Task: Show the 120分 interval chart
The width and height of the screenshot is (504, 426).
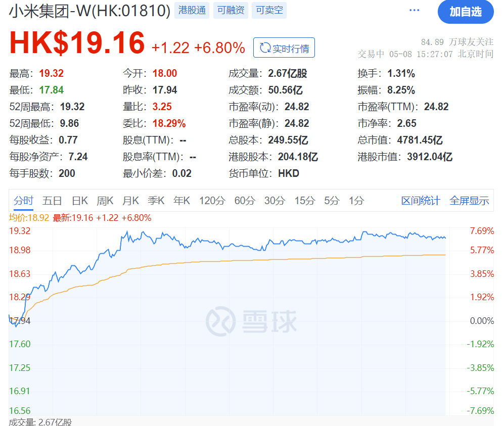Action: click(x=212, y=201)
